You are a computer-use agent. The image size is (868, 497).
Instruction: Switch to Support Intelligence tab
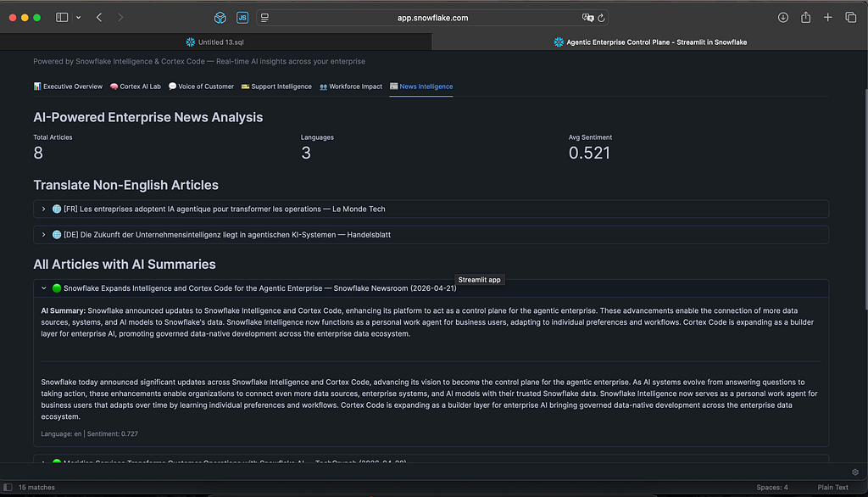pos(276,87)
